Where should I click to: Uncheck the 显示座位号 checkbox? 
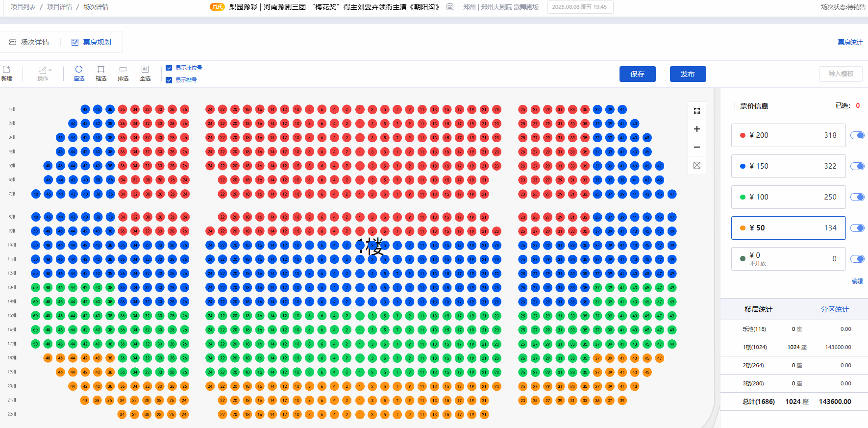[x=169, y=68]
